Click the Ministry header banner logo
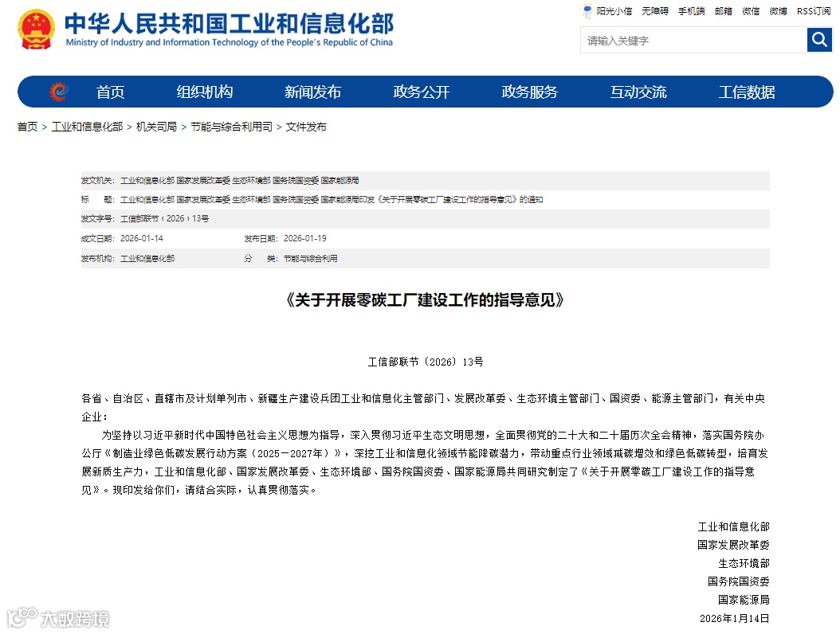Image resolution: width=840 pixels, height=634 pixels. coord(231,29)
